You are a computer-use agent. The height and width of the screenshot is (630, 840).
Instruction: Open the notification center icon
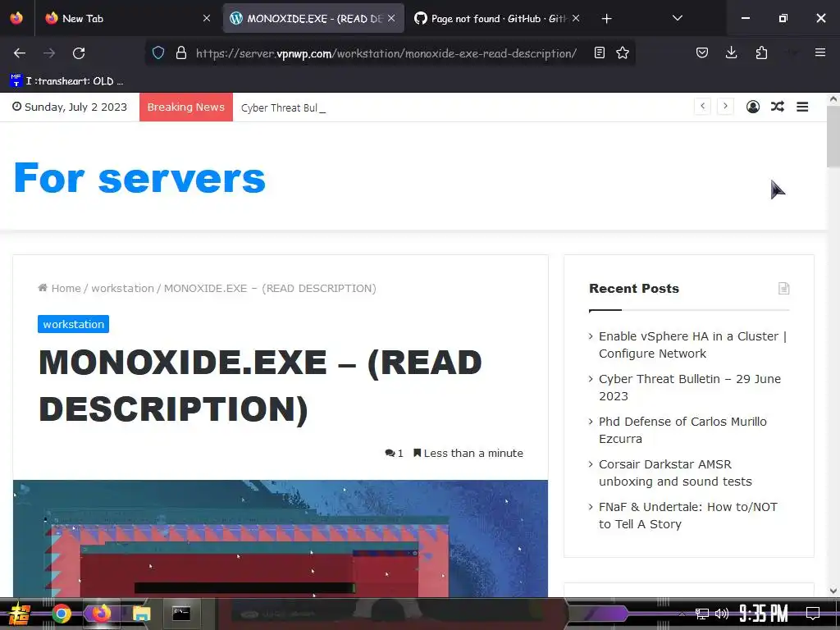(813, 614)
